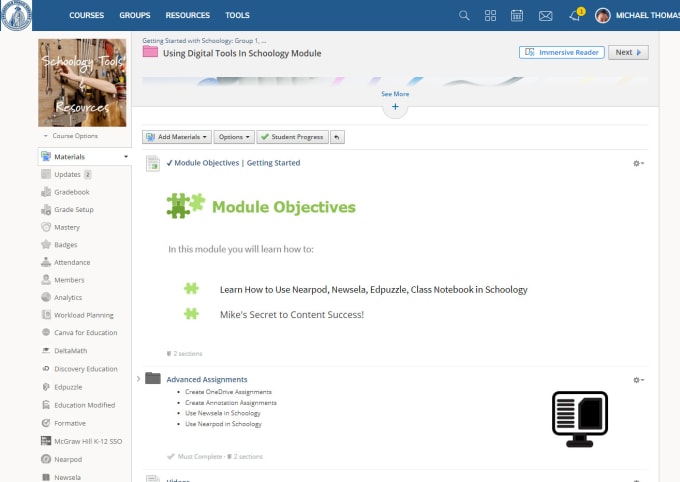
Task: Open the Options dropdown button
Action: tap(234, 137)
